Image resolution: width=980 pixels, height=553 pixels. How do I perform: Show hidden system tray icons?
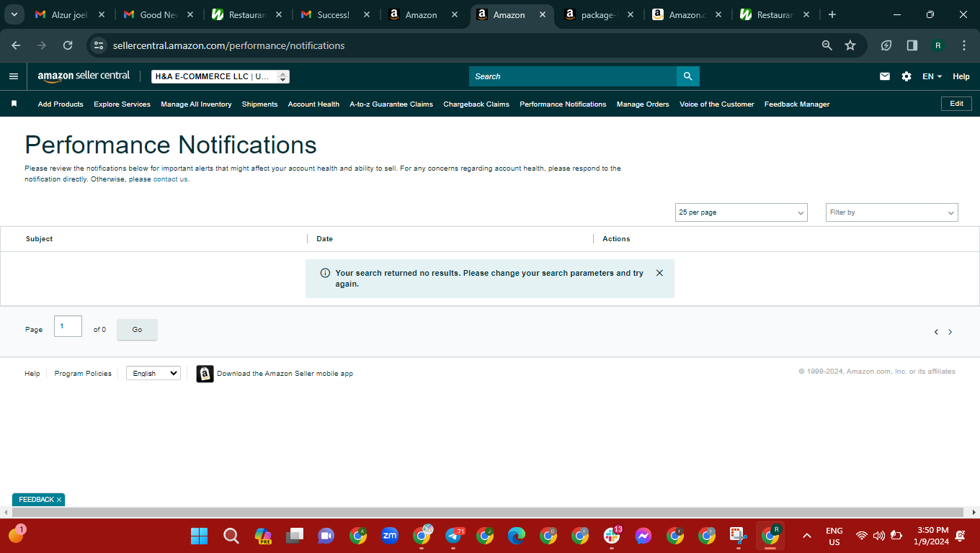click(x=807, y=536)
